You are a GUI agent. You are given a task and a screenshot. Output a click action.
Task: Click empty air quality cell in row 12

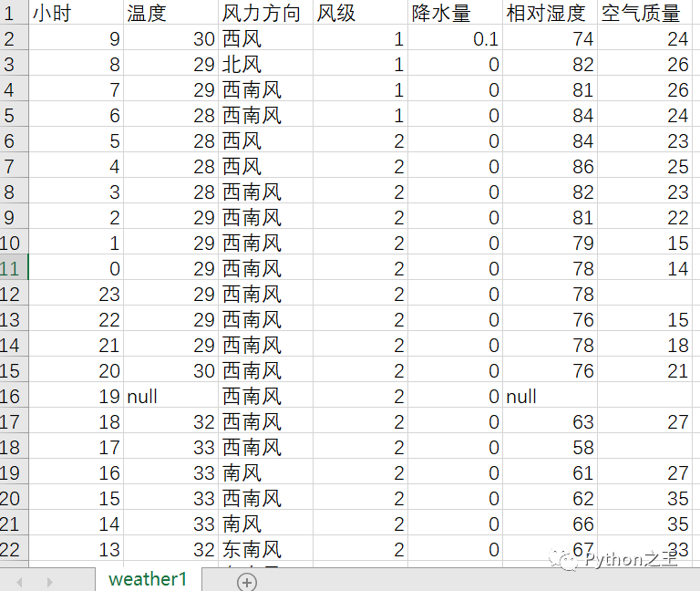tap(644, 294)
